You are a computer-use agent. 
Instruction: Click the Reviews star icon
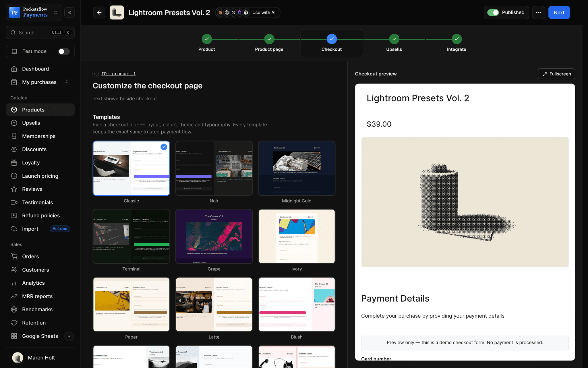click(x=14, y=189)
